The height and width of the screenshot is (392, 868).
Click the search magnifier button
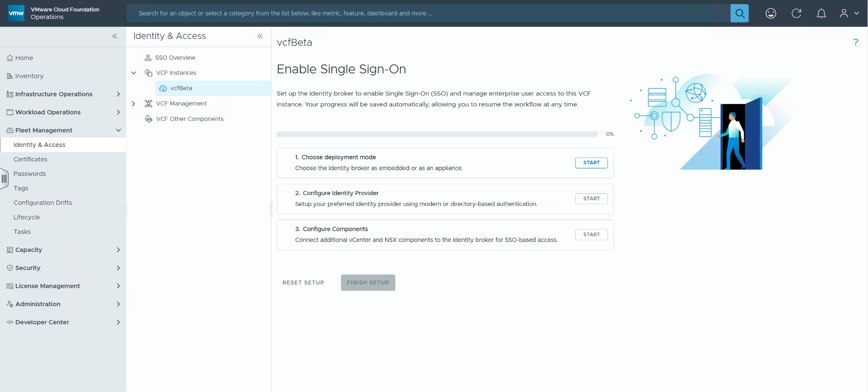(740, 13)
